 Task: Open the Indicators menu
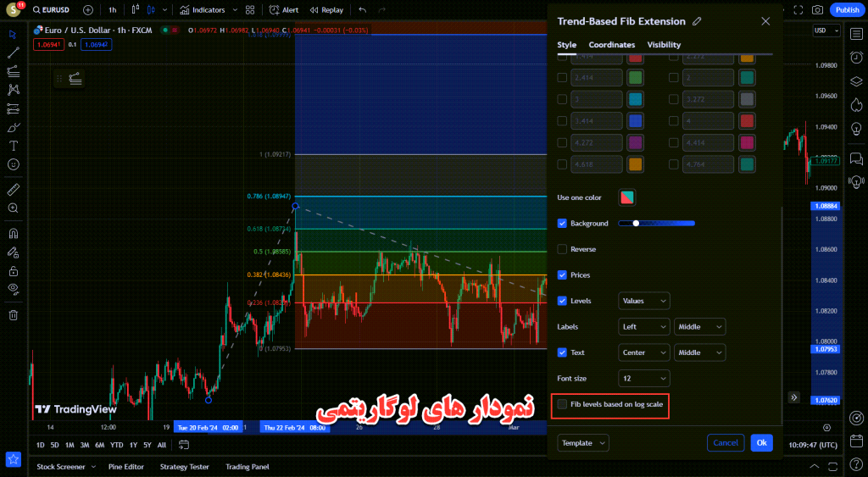click(x=203, y=10)
